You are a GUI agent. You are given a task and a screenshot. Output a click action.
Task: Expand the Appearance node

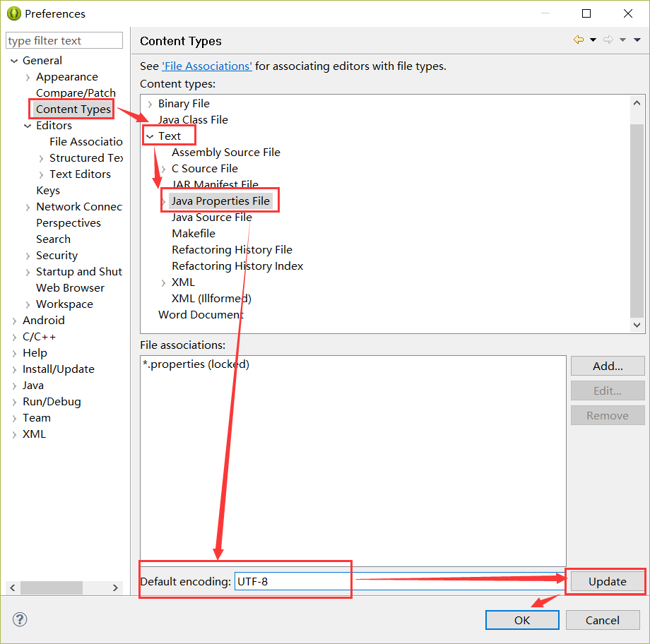click(28, 78)
